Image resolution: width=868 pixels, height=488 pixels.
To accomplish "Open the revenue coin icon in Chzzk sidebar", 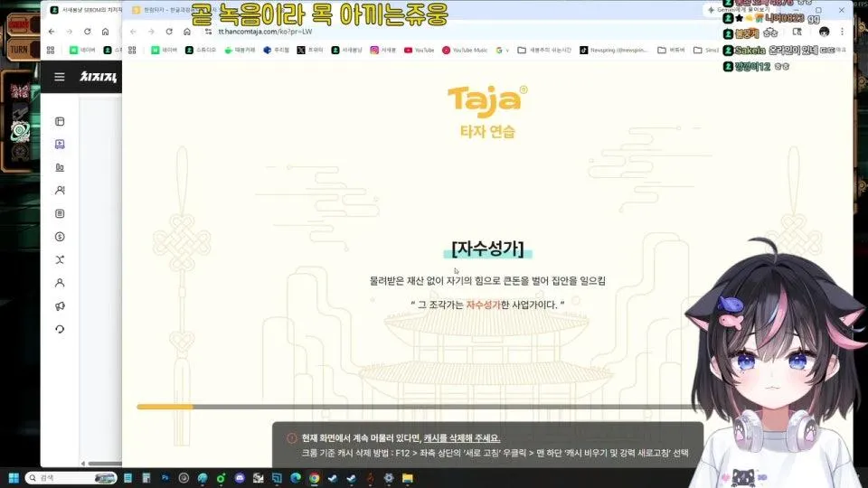I will pyautogui.click(x=60, y=237).
